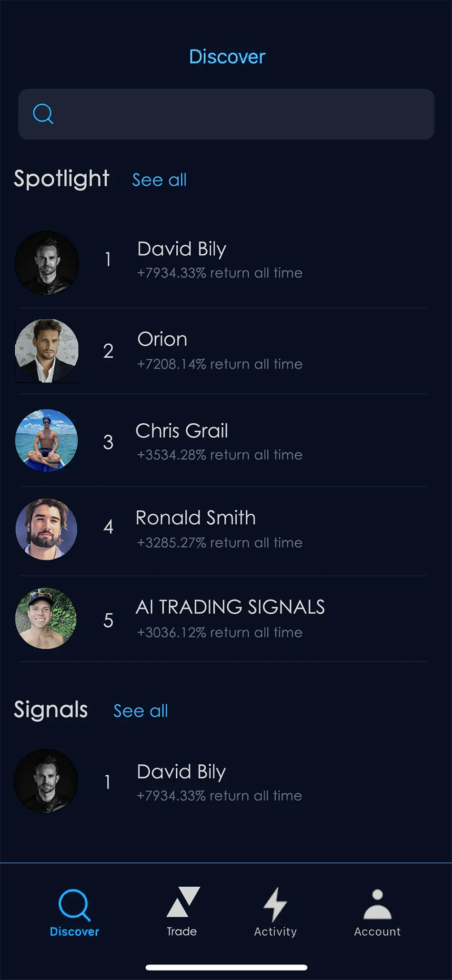Image resolution: width=452 pixels, height=980 pixels.
Task: Tap the Activity lightning bolt icon
Action: click(x=275, y=904)
